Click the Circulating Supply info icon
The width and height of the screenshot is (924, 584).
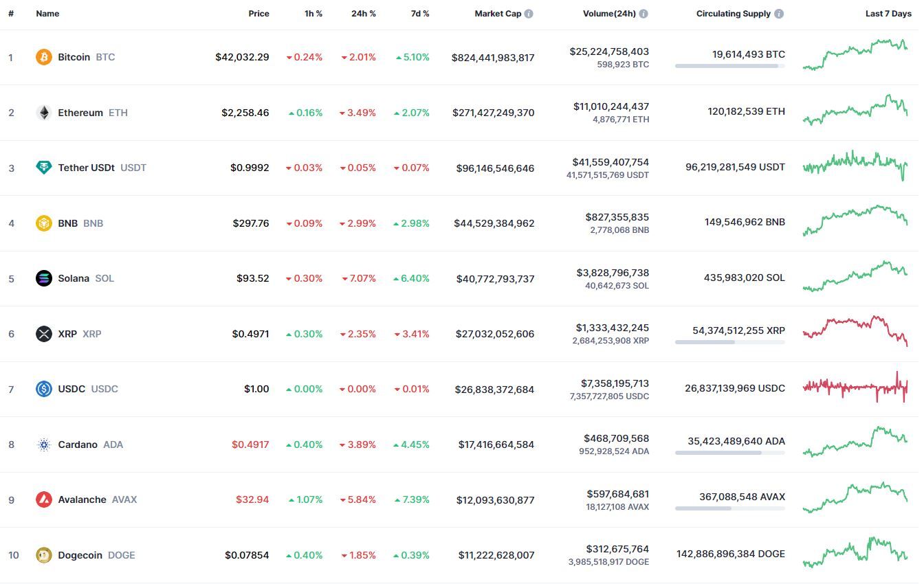779,14
